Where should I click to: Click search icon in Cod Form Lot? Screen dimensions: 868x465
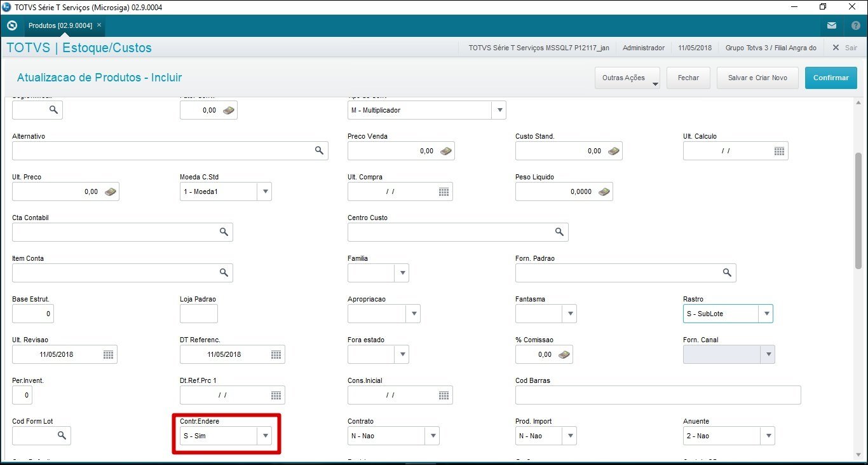pos(62,436)
